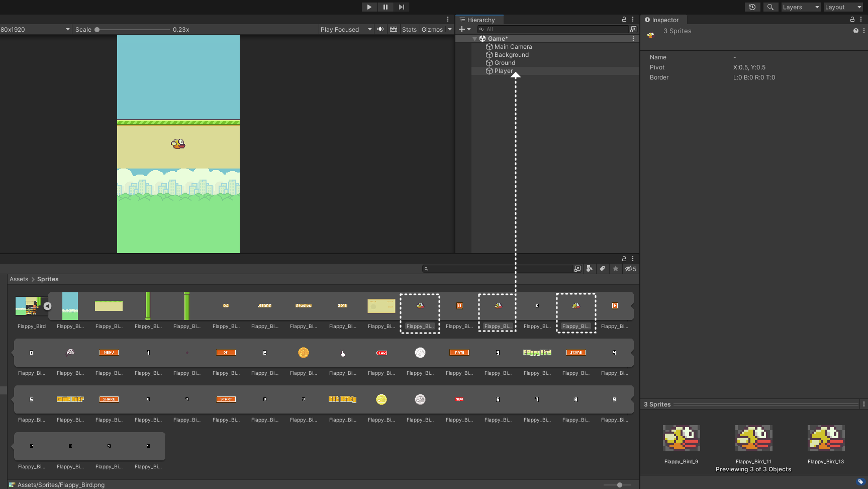Click the Project open-in-search icon

coord(577,269)
